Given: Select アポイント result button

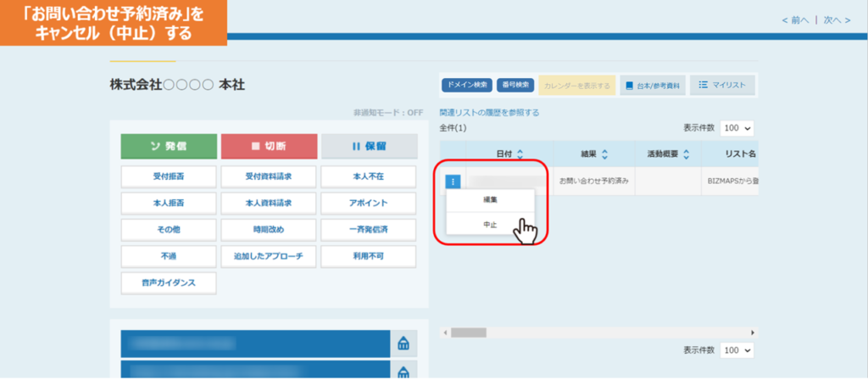Looking at the screenshot, I should tap(369, 204).
